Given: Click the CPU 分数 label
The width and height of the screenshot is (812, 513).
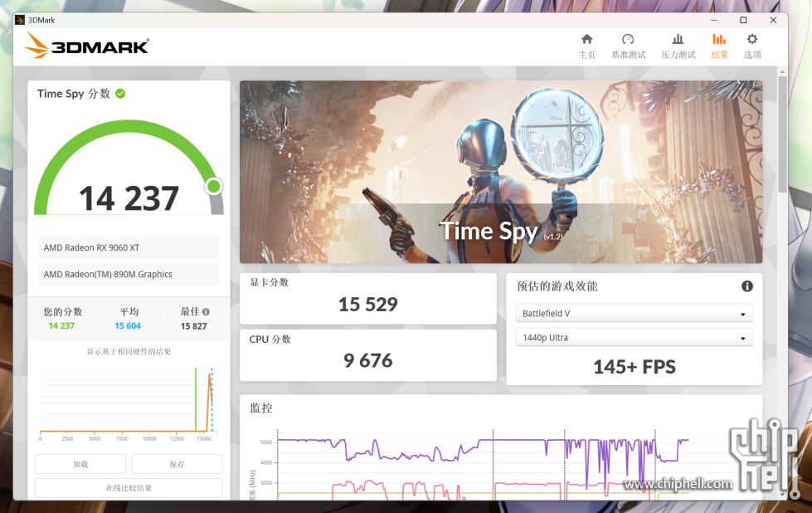Looking at the screenshot, I should pos(270,340).
